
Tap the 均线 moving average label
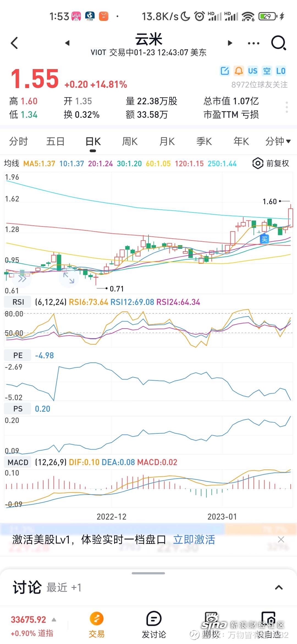12,163
